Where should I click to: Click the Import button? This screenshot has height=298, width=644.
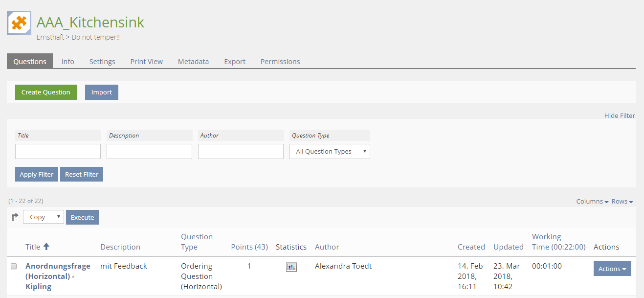click(x=102, y=92)
